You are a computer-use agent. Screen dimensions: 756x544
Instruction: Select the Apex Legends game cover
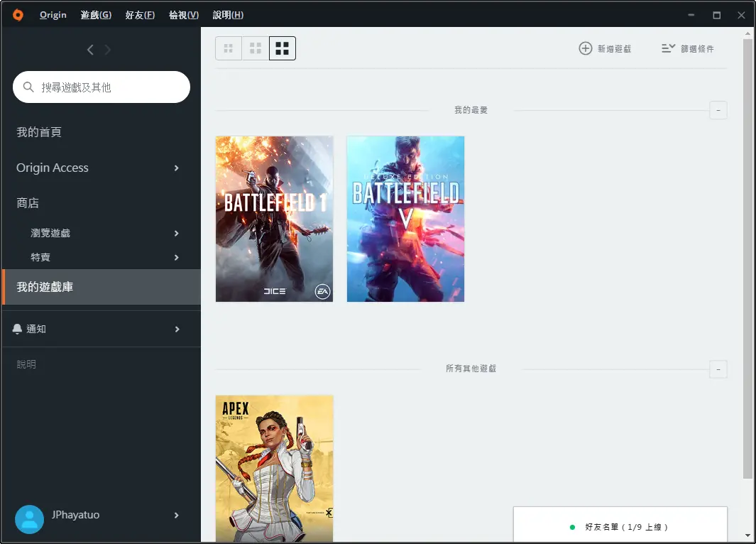coord(274,468)
